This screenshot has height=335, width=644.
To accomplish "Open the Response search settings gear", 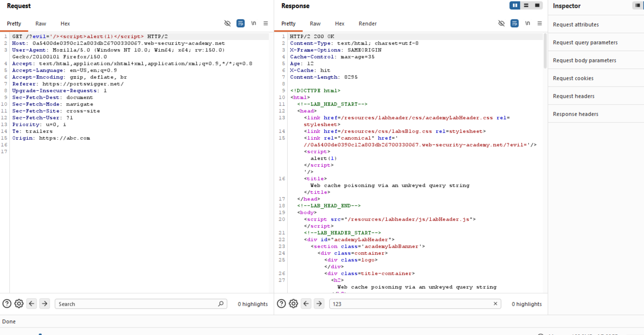I will (293, 304).
